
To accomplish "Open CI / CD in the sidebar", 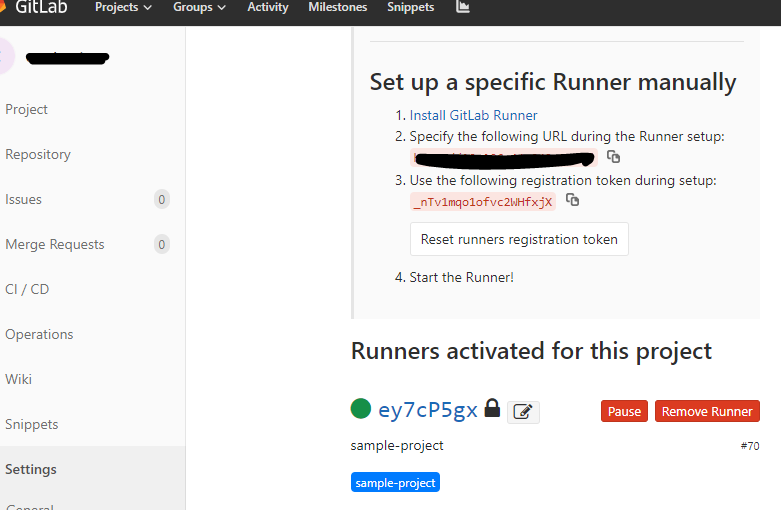I will (27, 289).
